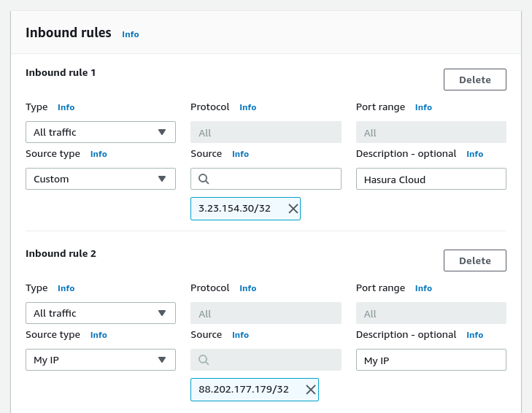This screenshot has width=532, height=413.
Task: Open Type dropdown for Inbound rule 2
Action: pyautogui.click(x=101, y=313)
